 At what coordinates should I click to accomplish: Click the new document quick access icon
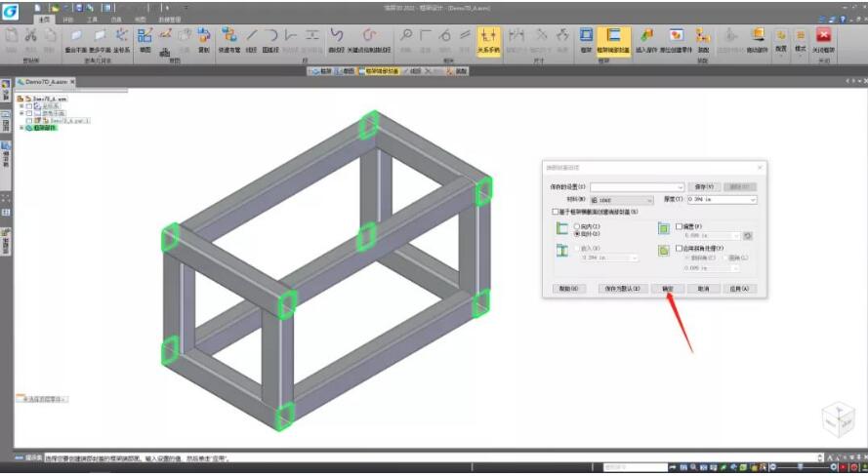[38, 8]
